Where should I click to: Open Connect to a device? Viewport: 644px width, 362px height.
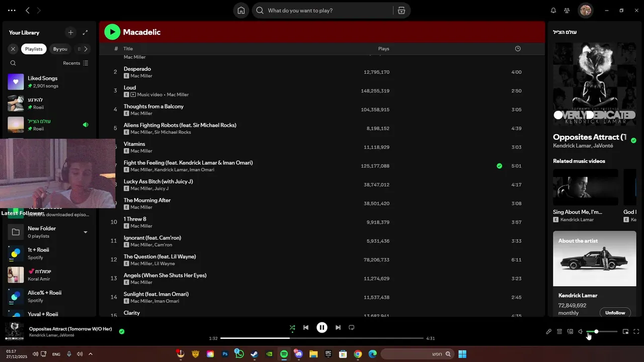(x=570, y=332)
